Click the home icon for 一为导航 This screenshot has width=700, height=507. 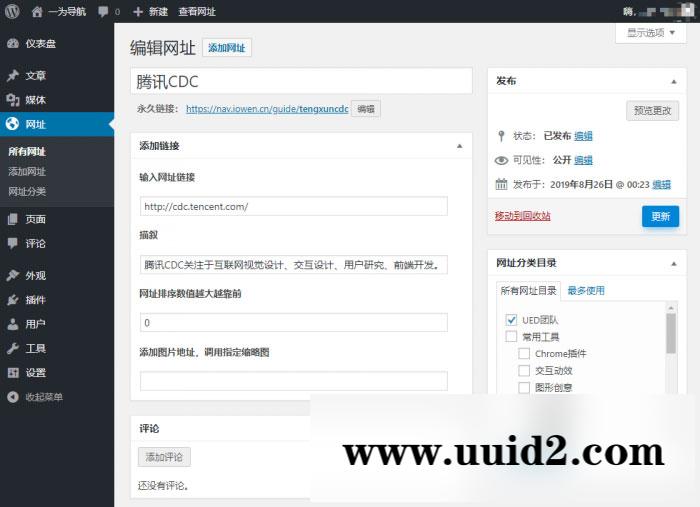pyautogui.click(x=37, y=12)
